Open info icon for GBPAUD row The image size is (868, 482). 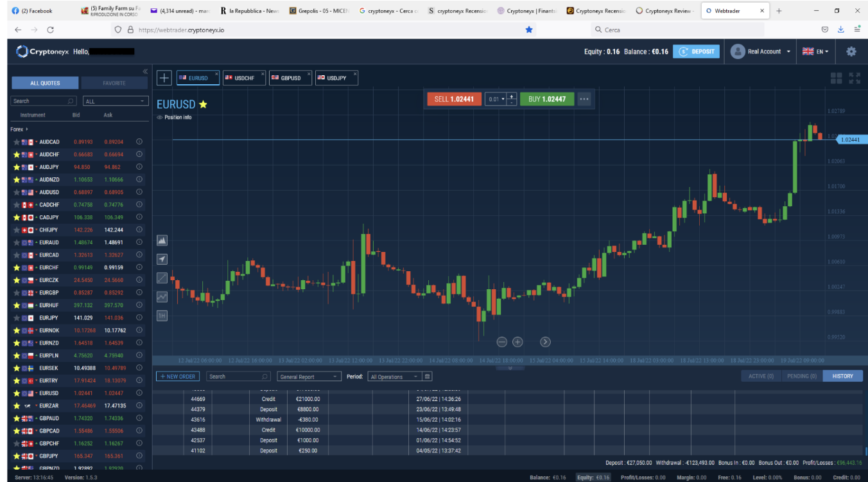pos(139,418)
